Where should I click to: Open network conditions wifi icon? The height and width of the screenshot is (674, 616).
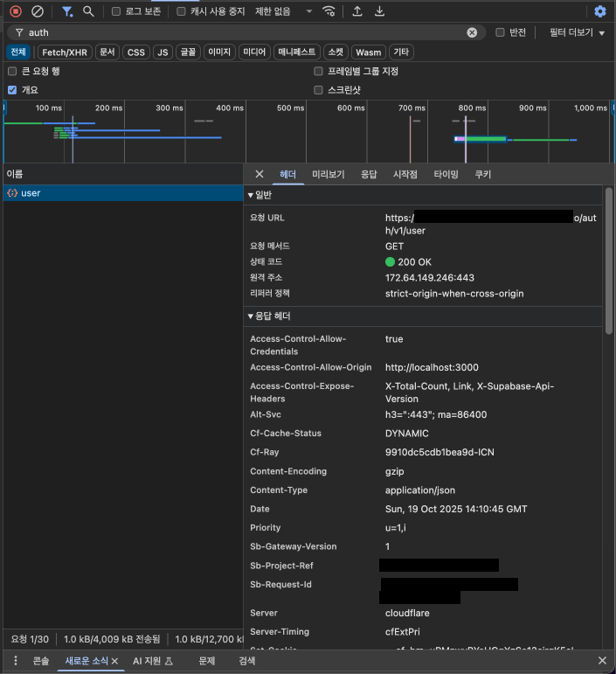point(329,11)
